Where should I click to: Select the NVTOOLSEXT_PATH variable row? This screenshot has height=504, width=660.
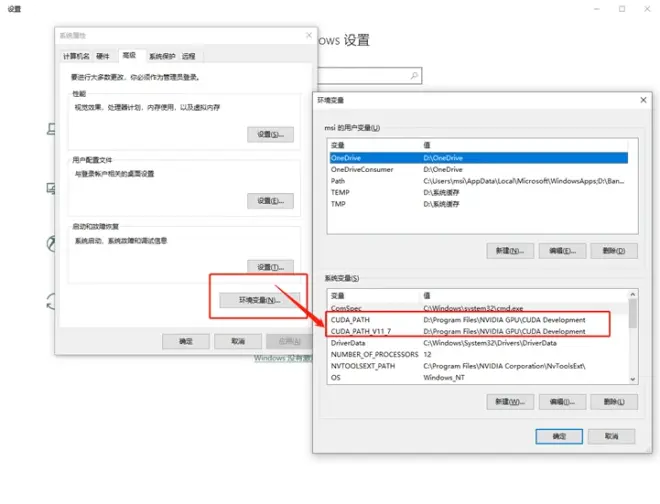478,366
